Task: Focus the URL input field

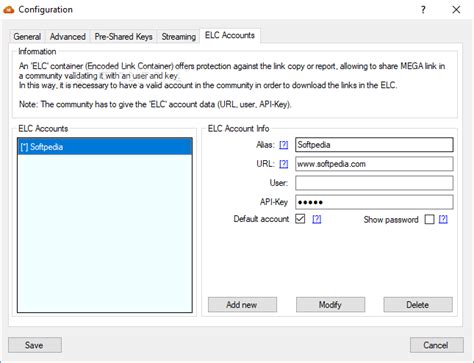Action: pos(374,164)
